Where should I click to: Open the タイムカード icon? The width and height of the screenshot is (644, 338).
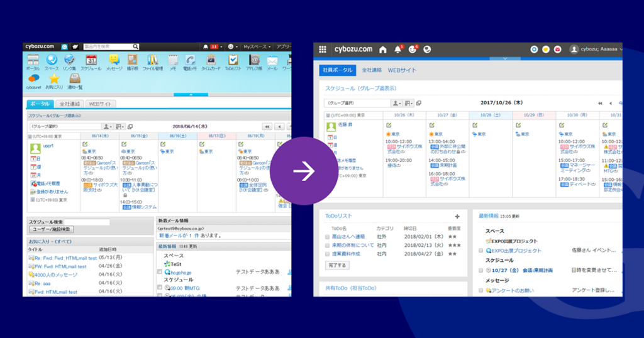(211, 60)
